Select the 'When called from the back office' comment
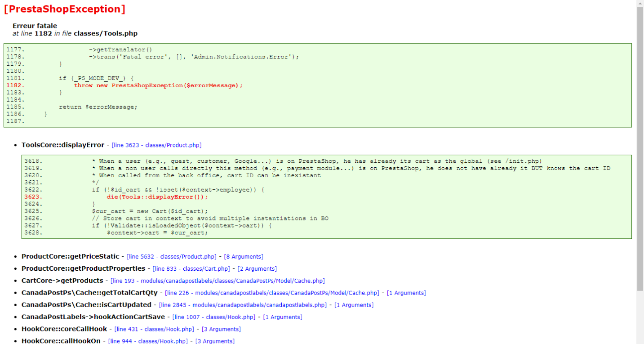 tap(206, 175)
